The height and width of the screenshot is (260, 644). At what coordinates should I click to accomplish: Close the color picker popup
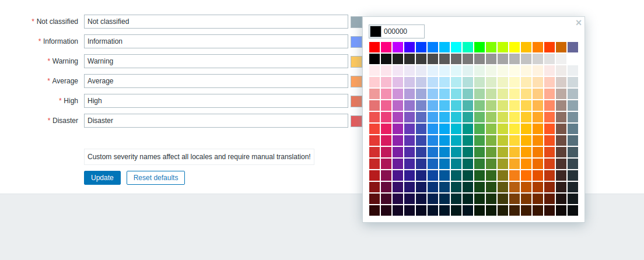[579, 23]
